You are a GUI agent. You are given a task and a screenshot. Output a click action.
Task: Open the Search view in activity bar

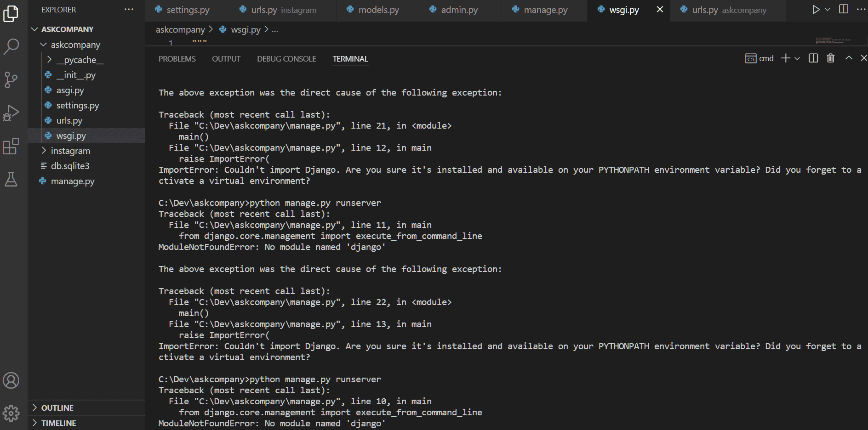pos(11,46)
